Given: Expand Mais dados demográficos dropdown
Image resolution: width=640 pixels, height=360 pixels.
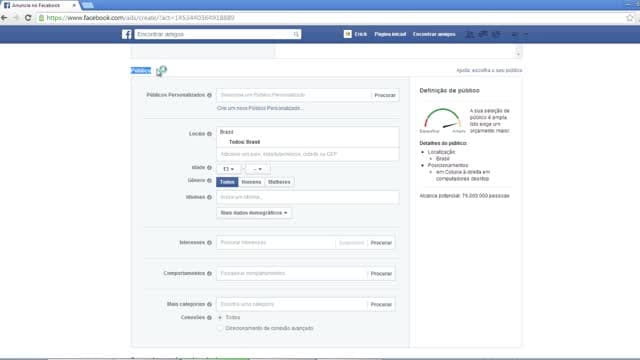Looking at the screenshot, I should (x=254, y=213).
